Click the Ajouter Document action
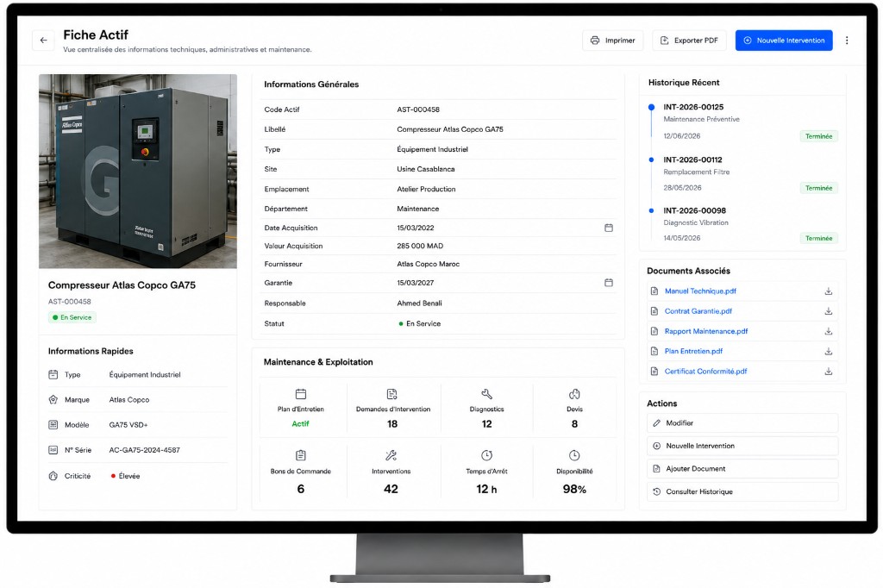883x588 pixels. click(x=742, y=469)
